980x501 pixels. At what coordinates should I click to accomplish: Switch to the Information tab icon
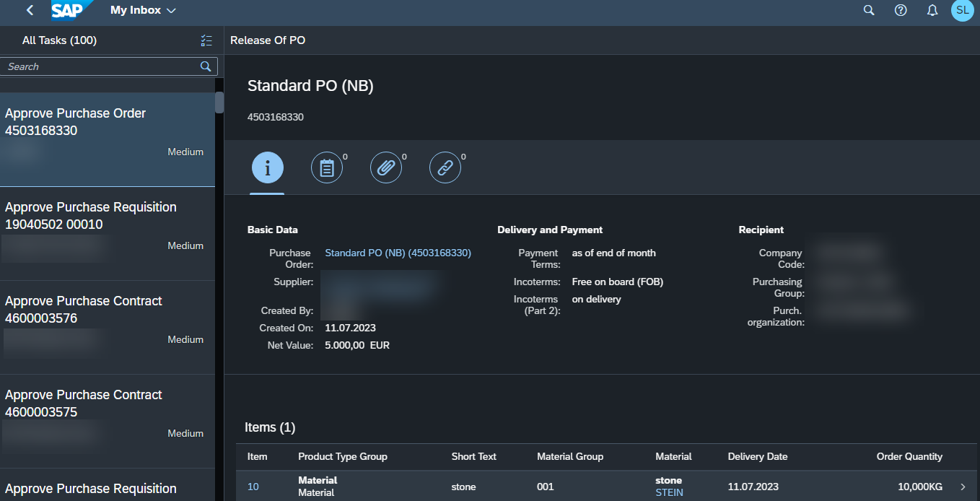coord(267,168)
